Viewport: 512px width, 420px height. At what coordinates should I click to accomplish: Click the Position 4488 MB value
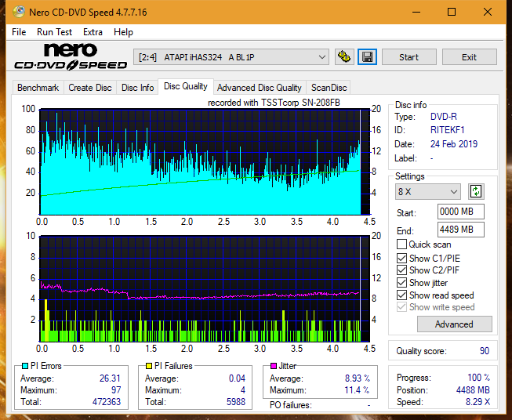click(x=473, y=390)
